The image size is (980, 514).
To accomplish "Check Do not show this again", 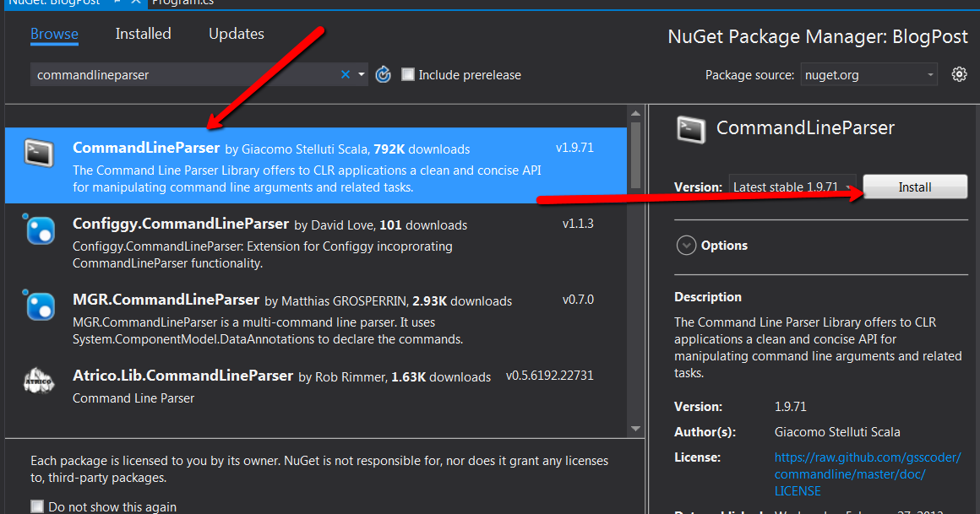I will [x=37, y=506].
